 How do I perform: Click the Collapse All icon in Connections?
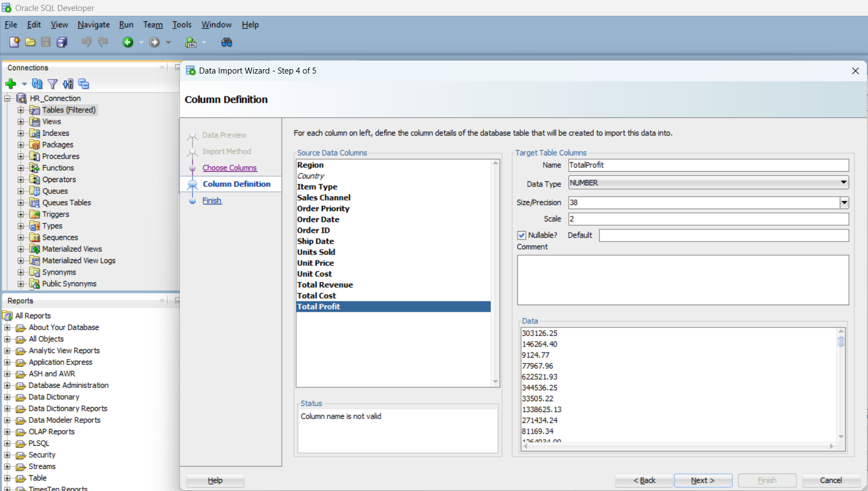pyautogui.click(x=83, y=84)
